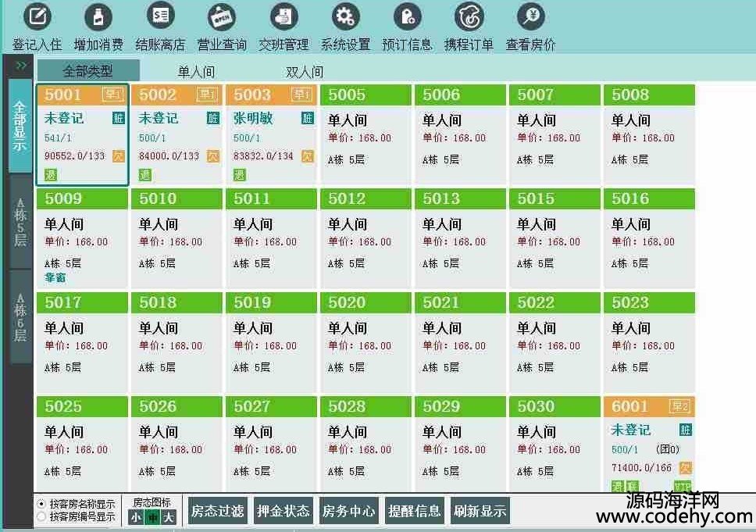Click the 欠 arrears badge on room 5003

(x=307, y=155)
